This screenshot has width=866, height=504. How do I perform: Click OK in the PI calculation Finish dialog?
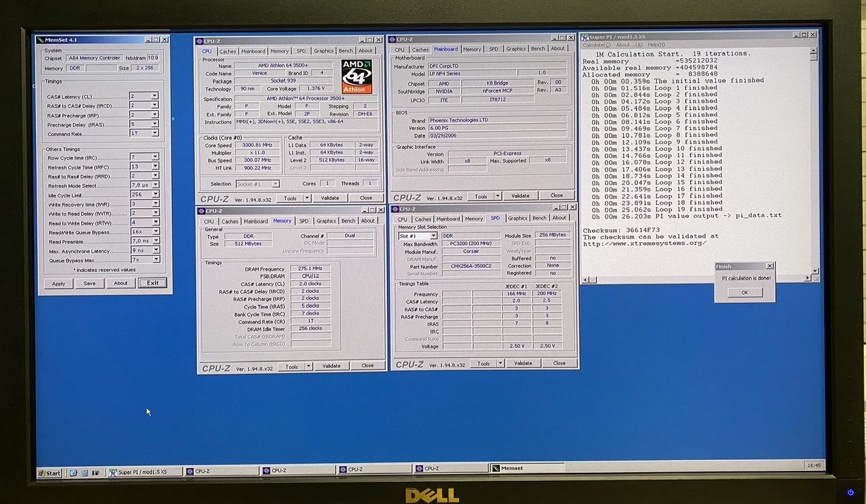(745, 293)
